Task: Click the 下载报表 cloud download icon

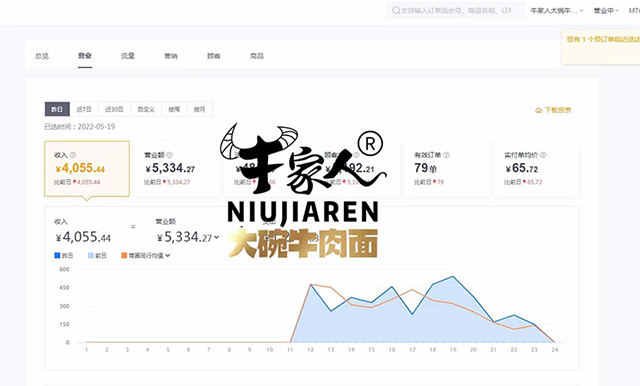Action: point(539,110)
